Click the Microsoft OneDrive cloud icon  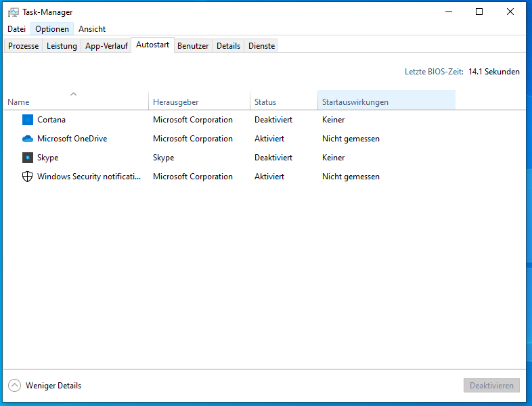tap(28, 139)
